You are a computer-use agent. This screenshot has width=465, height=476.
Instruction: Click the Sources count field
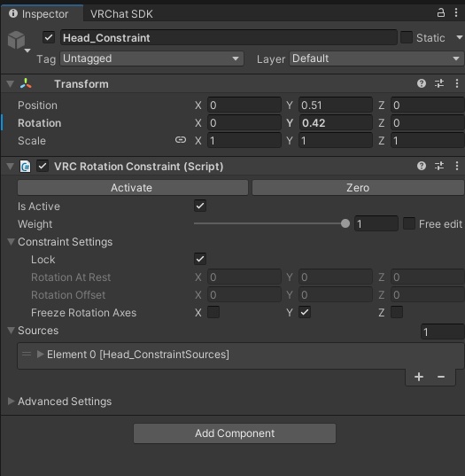coord(443,332)
